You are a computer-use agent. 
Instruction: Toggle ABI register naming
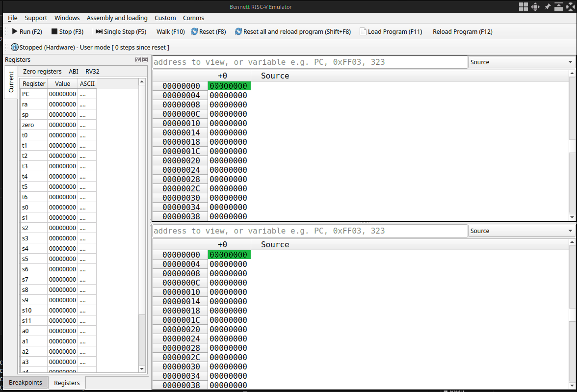coord(73,72)
